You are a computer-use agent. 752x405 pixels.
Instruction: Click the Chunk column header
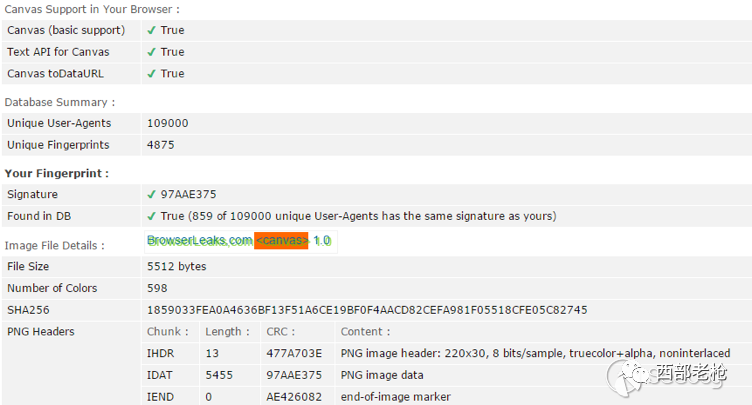(167, 332)
